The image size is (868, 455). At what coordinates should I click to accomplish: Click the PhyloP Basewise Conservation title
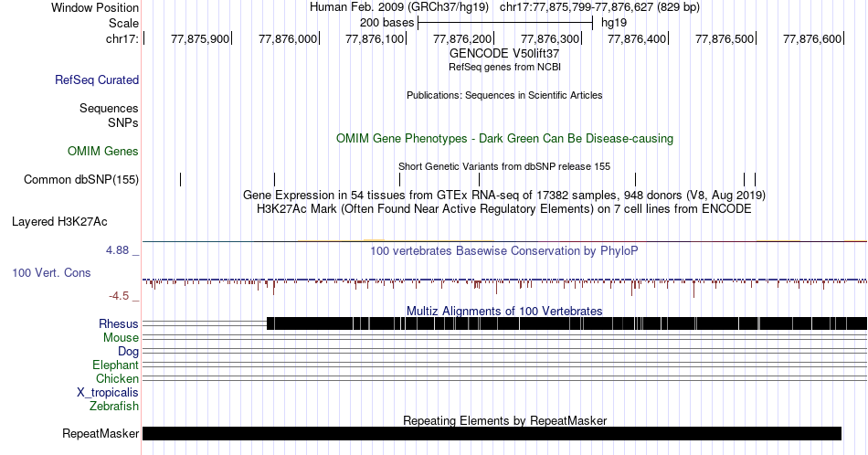tap(504, 250)
